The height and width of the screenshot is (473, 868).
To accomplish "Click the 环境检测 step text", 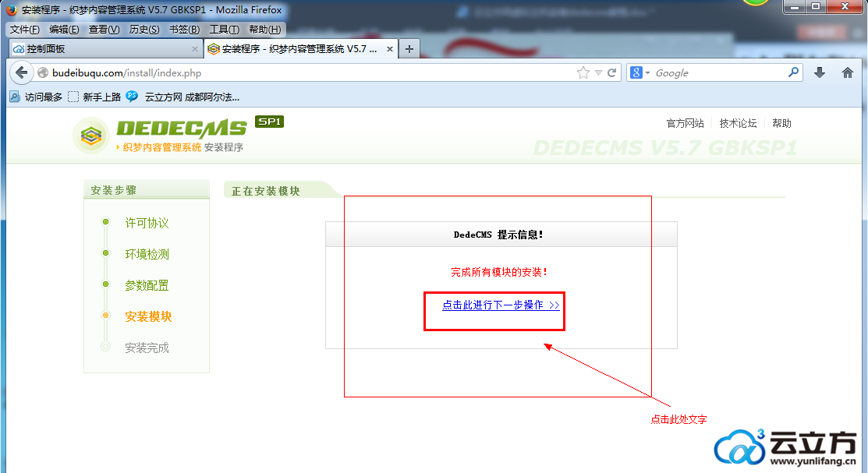I will coord(147,254).
